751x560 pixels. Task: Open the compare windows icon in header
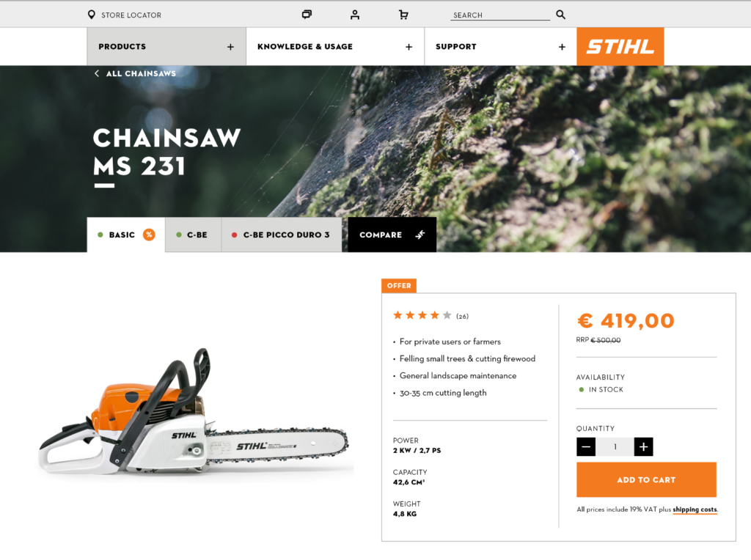click(x=307, y=15)
